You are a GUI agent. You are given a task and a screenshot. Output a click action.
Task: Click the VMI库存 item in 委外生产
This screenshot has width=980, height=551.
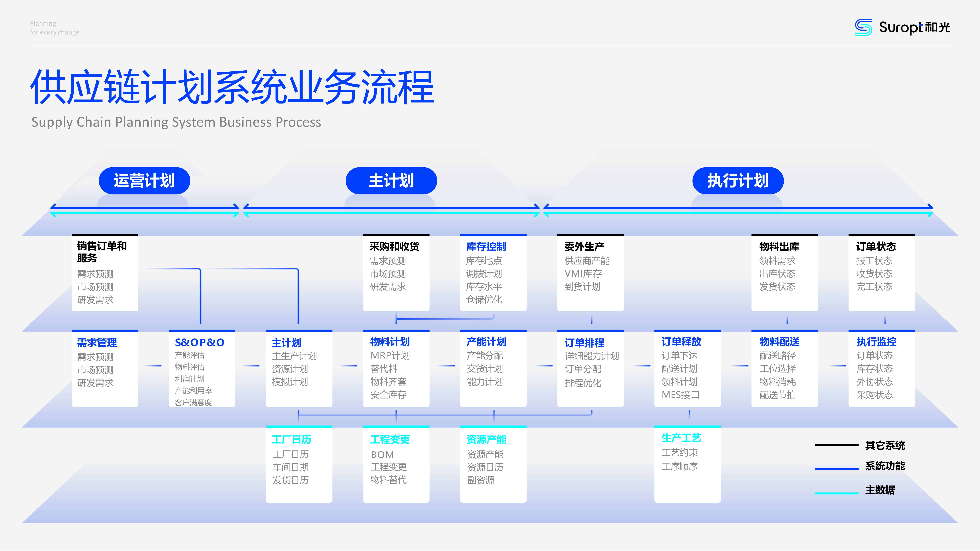click(x=583, y=273)
